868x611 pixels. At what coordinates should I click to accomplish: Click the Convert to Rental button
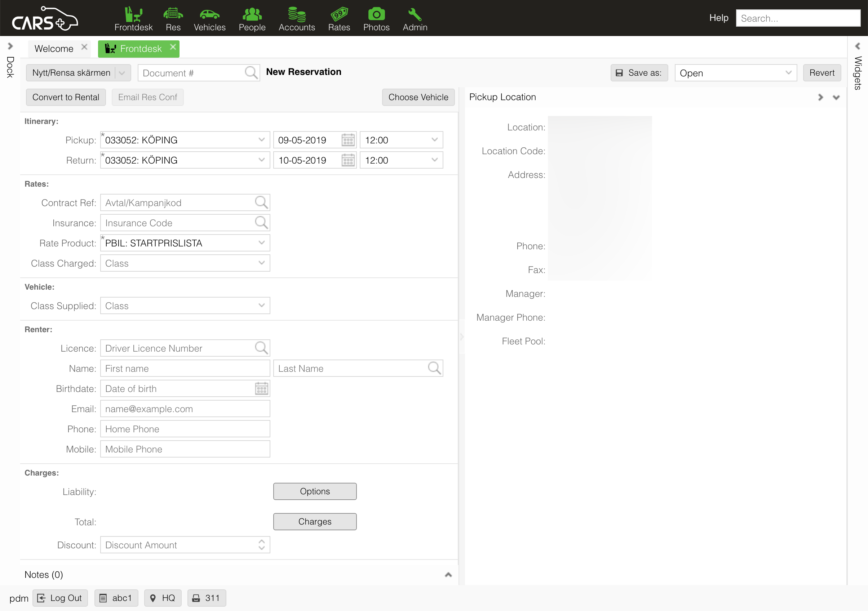click(x=66, y=97)
